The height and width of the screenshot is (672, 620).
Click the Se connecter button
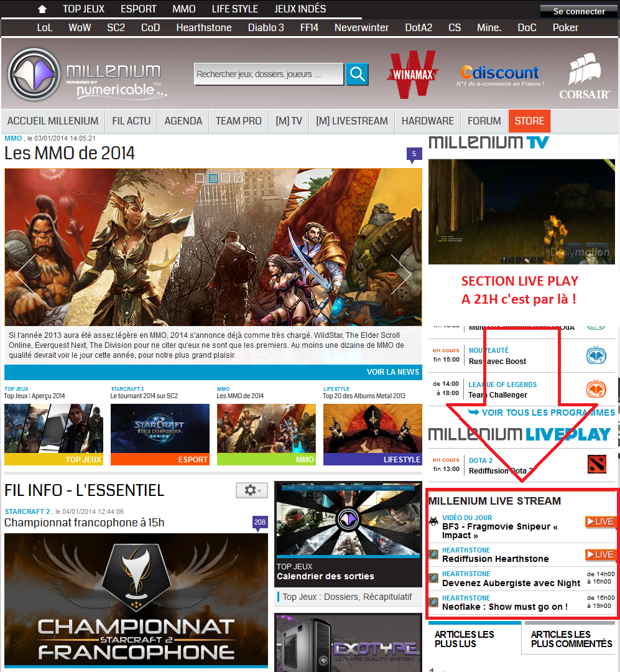pos(579,12)
